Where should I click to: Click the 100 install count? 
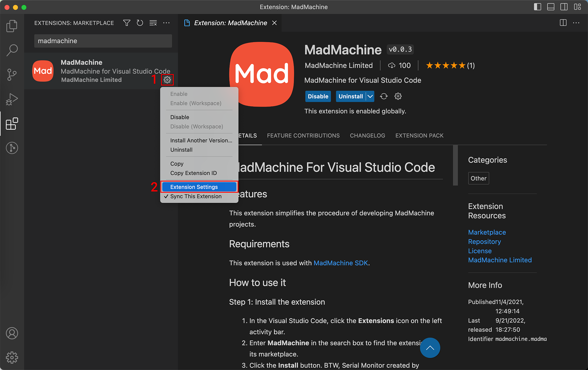399,66
